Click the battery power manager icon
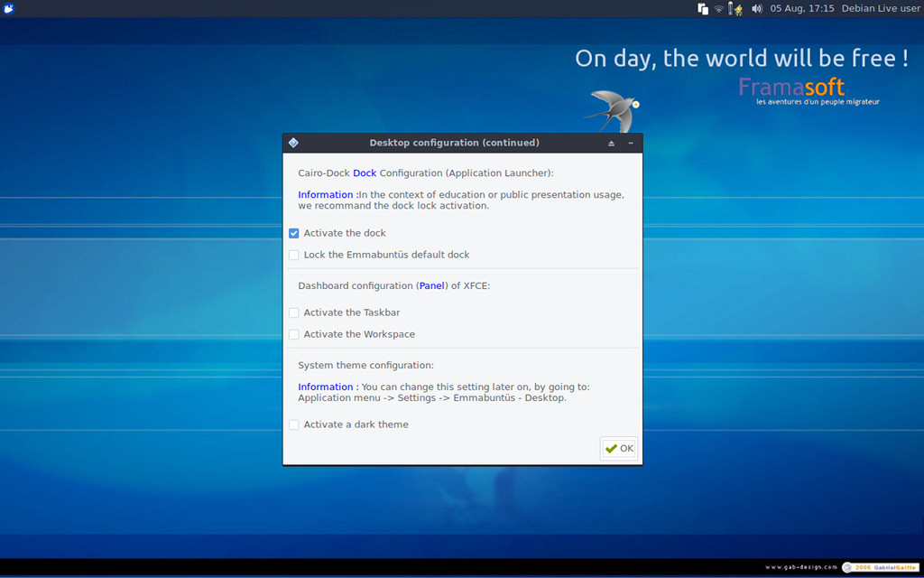 (x=735, y=9)
